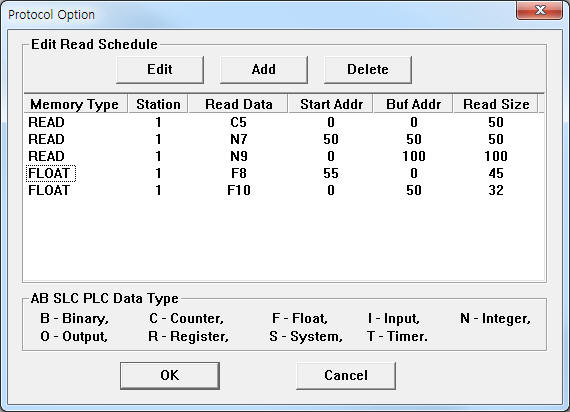Select the READ row reading N9

284,156
